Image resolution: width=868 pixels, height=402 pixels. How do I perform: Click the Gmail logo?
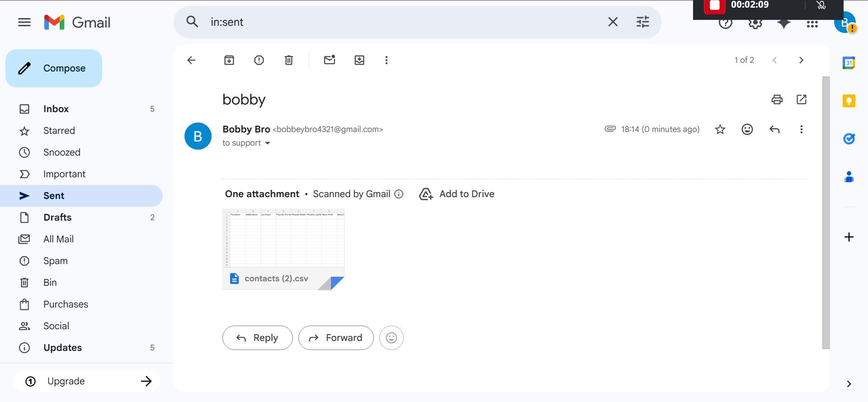(x=77, y=22)
